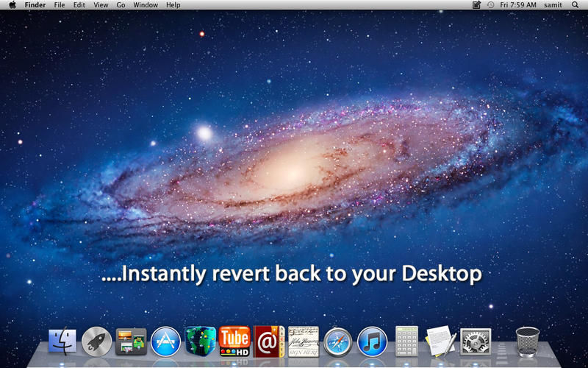This screenshot has height=368, width=588.
Task: Open the Trash in the Dock
Action: [528, 342]
